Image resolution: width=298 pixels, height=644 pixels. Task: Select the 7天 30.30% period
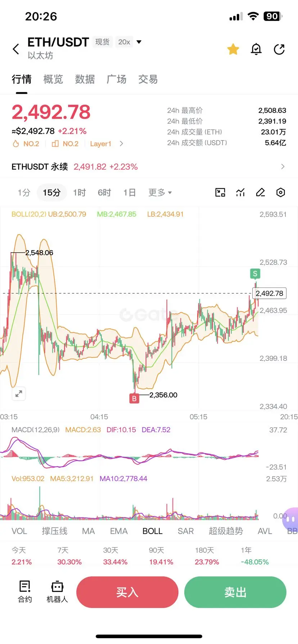(69, 556)
